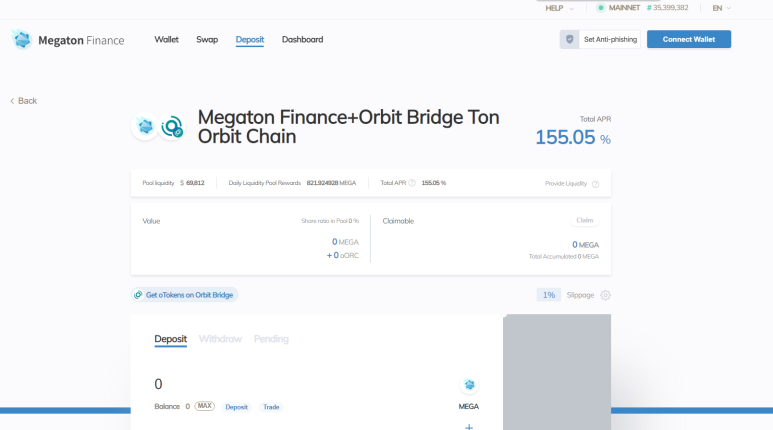773x430 pixels.
Task: Click the Orbit Bridge icon in the oTokens link
Action: [138, 295]
